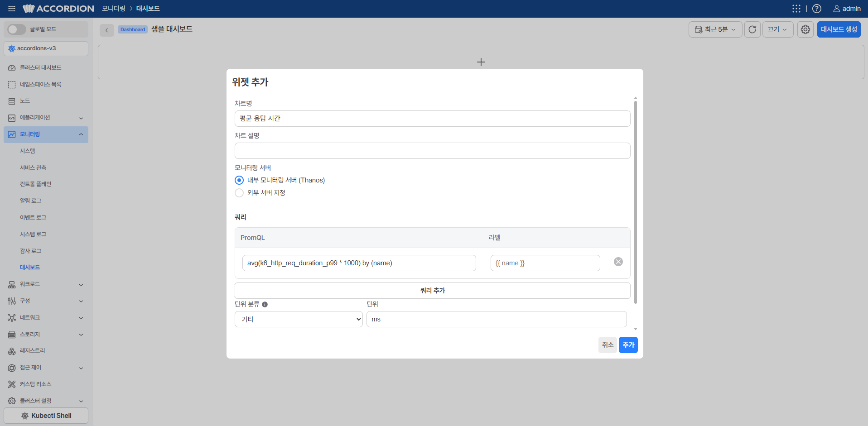The width and height of the screenshot is (868, 426).
Task: Click the 쿼리 추가 button
Action: click(432, 291)
